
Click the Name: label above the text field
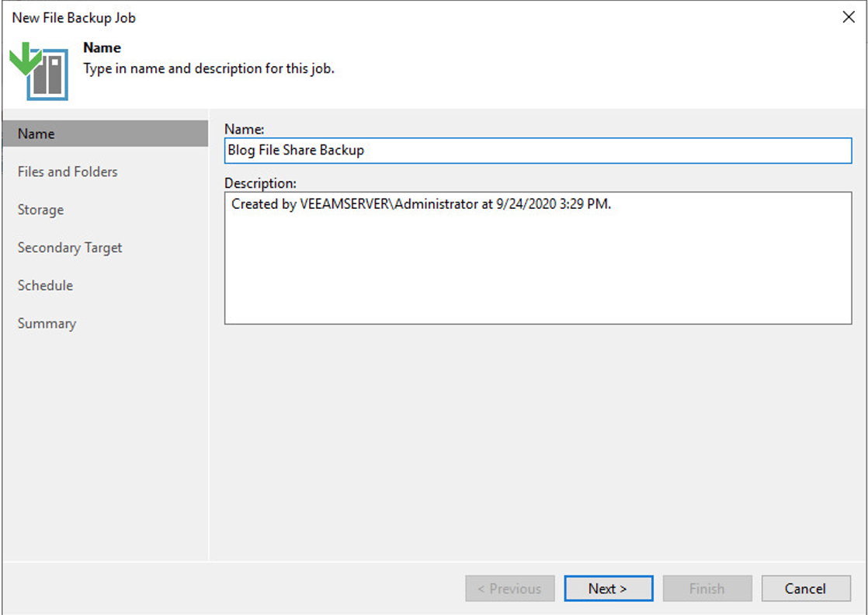(x=239, y=129)
